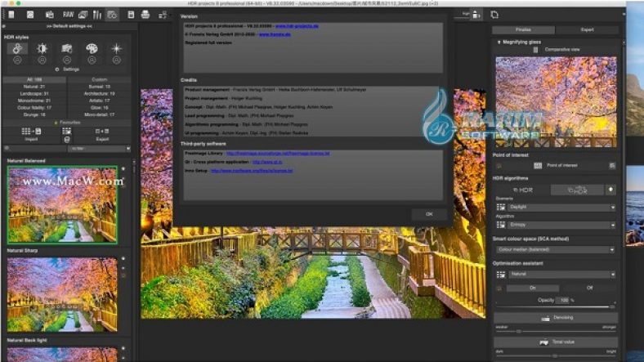The image size is (644, 362).
Task: Click the RAW module toolbar icon
Action: (68, 15)
